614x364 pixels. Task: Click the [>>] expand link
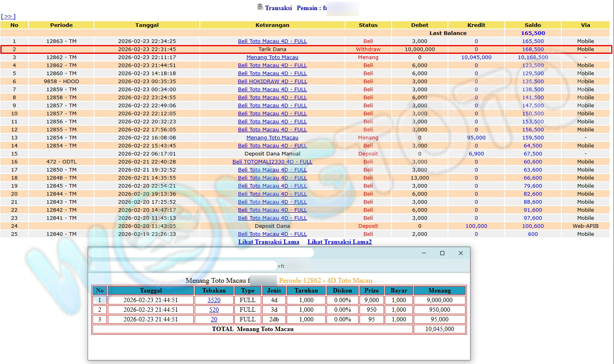8,16
